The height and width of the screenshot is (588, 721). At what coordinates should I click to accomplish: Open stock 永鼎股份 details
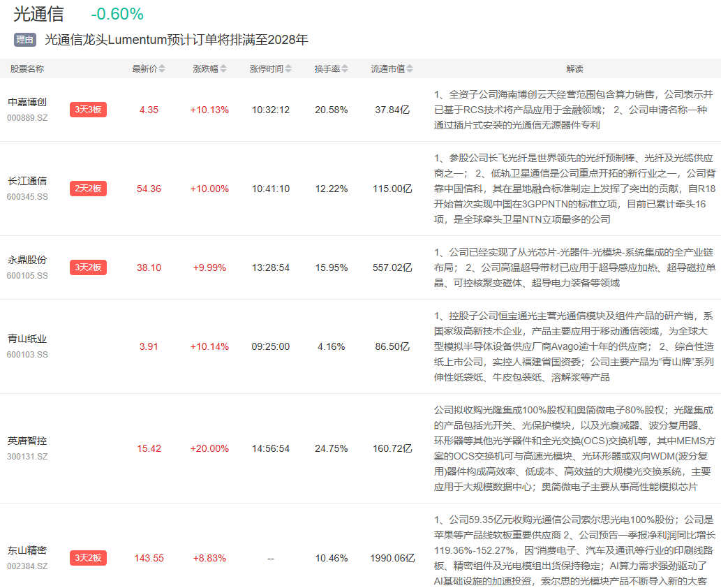[x=27, y=260]
